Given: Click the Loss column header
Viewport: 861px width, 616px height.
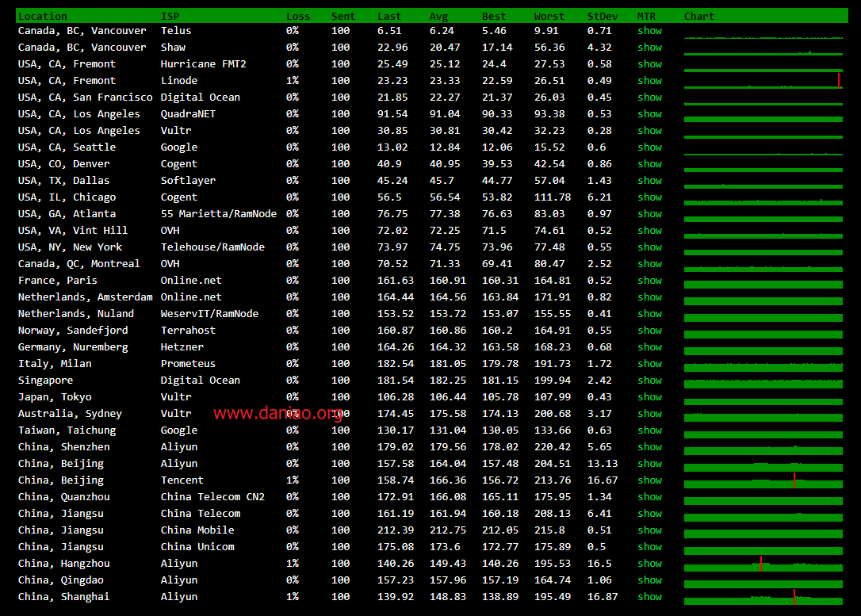Looking at the screenshot, I should coord(298,17).
